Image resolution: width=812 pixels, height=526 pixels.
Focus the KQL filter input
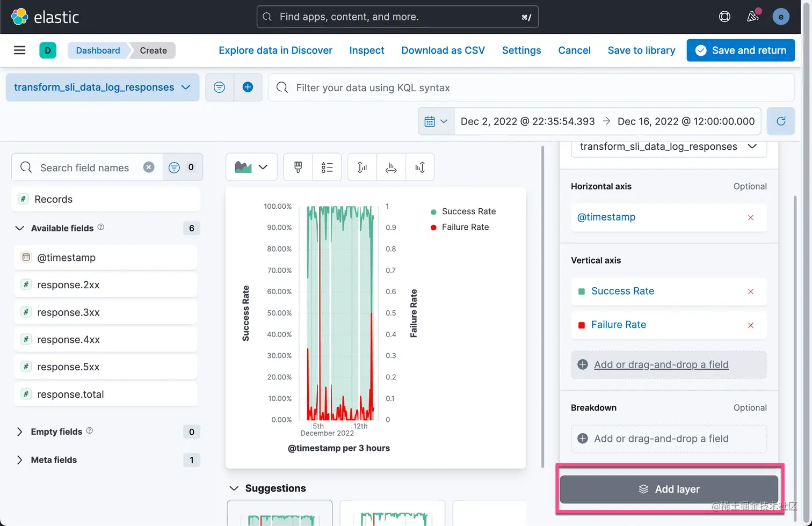point(531,87)
